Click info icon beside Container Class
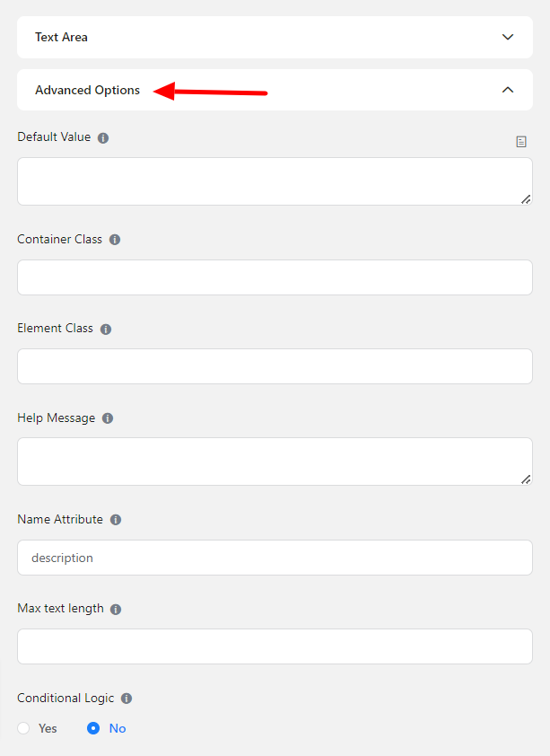Screen dimensions: 550x756 [115, 241]
